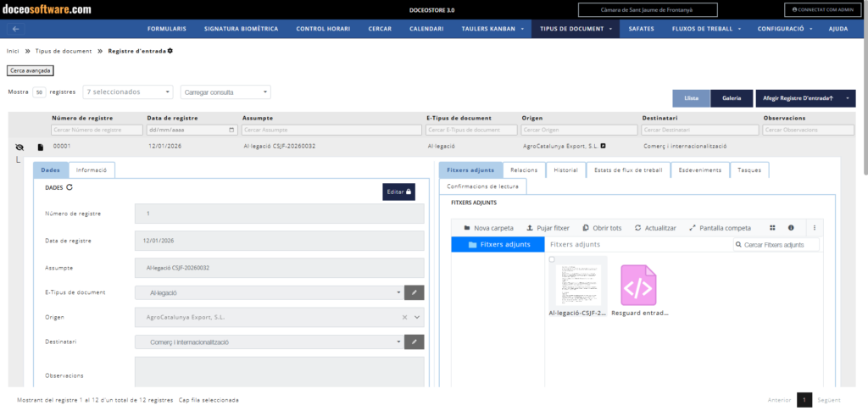Screen dimensions: 868x411
Task: Click Pujar fitxer upload button
Action: [x=548, y=228]
